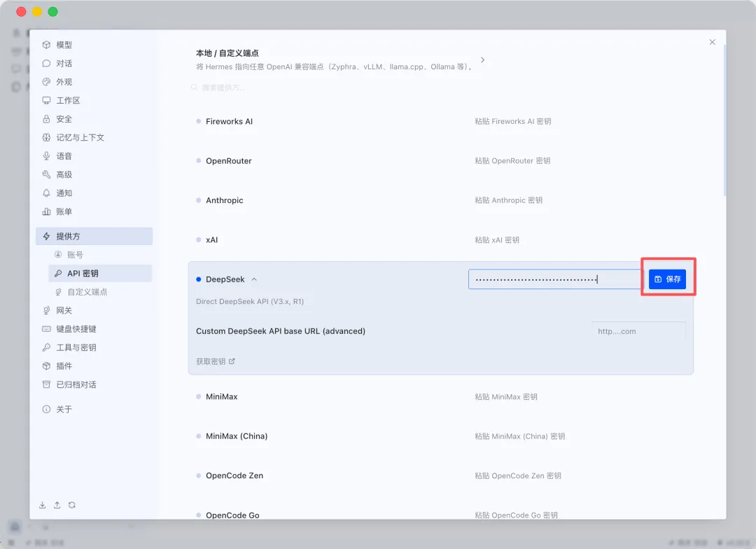Click the 工具与密钥 key icon

click(x=46, y=347)
